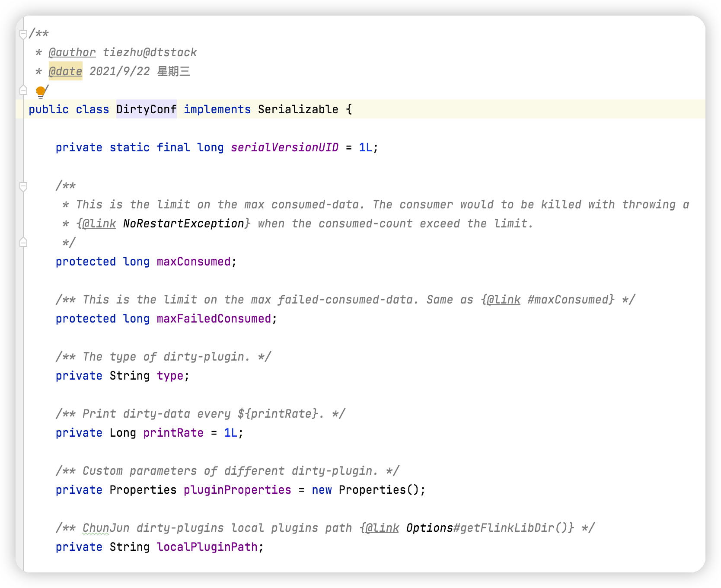Click the Serializable interface name
Screen dimensions: 721x588
click(x=298, y=109)
